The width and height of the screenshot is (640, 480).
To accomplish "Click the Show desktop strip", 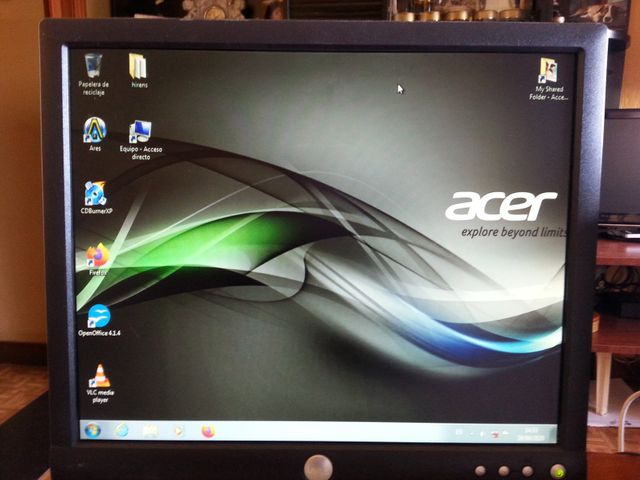I will point(554,433).
